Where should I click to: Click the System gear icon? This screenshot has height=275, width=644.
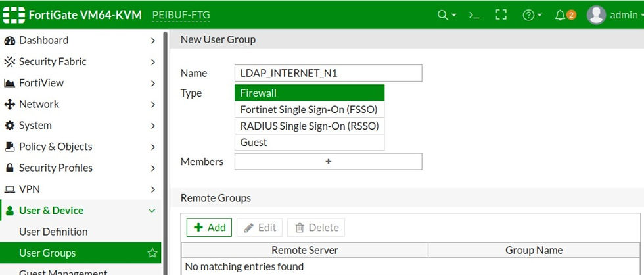tap(9, 126)
